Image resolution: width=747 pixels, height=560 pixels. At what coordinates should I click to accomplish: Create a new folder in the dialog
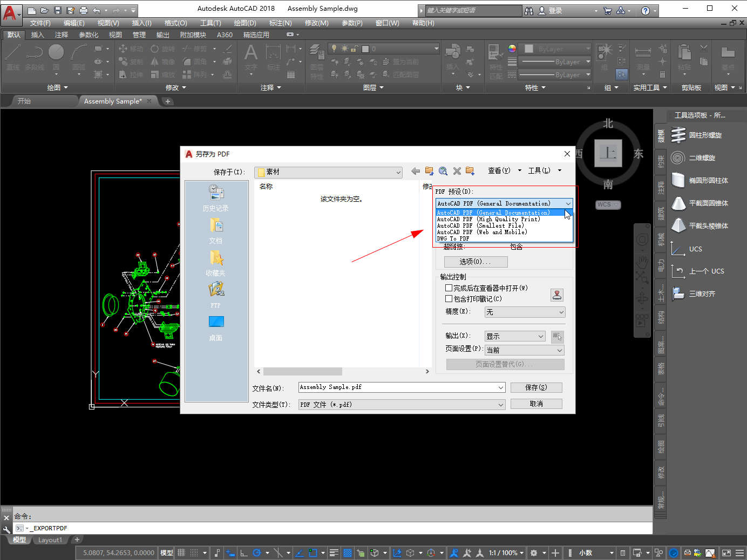470,171
